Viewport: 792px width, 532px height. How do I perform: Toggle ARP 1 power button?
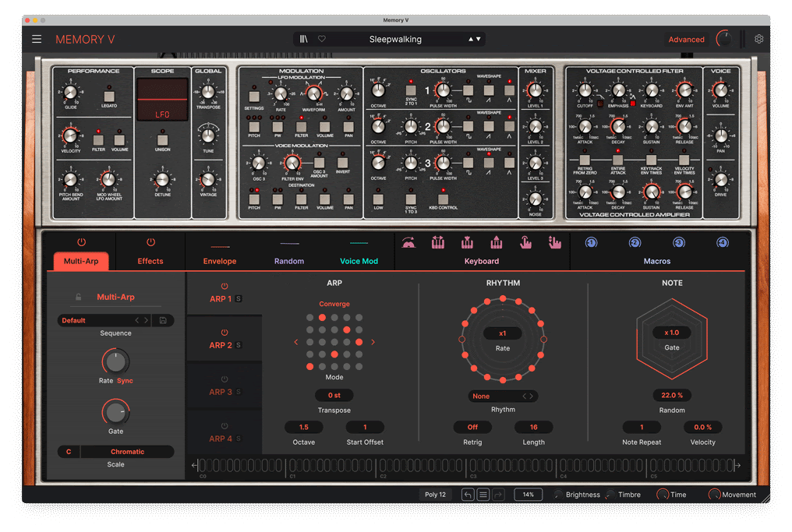[225, 286]
